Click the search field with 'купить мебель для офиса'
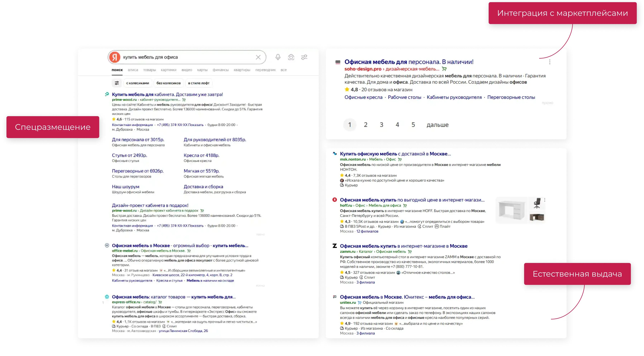The width and height of the screenshot is (644, 356). click(x=187, y=57)
